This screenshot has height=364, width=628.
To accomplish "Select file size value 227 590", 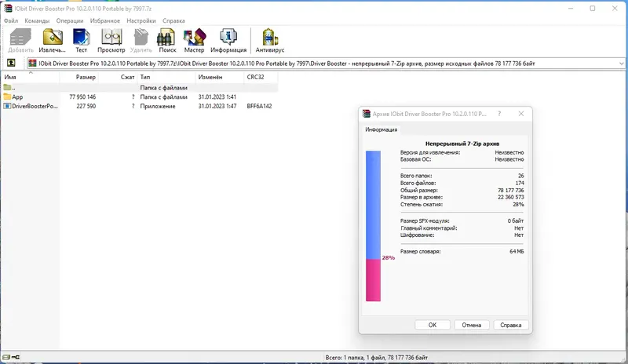I will [86, 106].
